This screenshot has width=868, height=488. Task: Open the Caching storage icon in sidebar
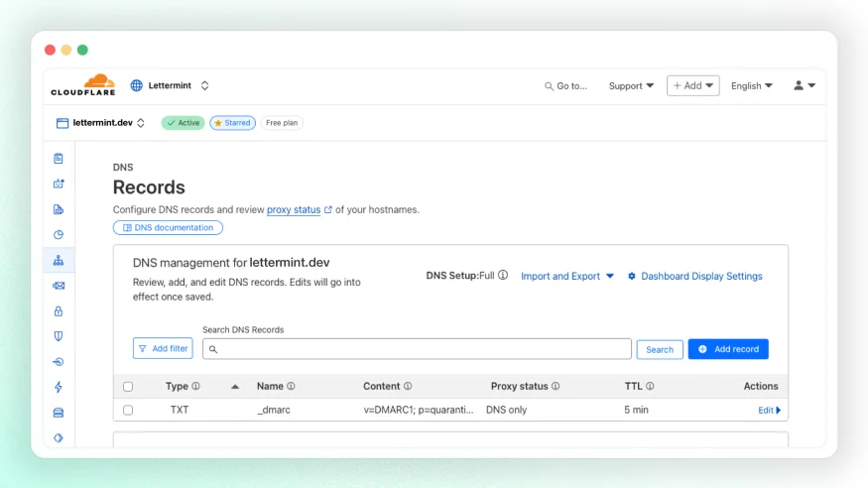click(59, 413)
